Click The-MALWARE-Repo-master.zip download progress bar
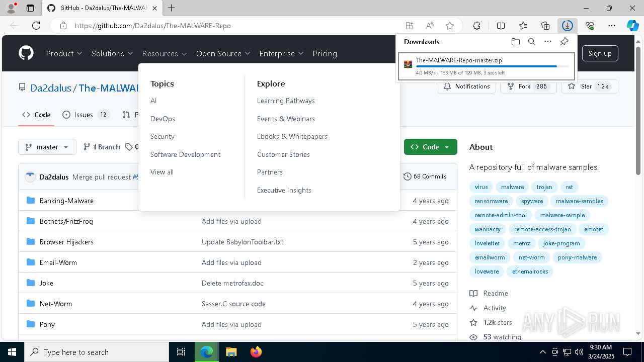Viewport: 644px width, 362px height. click(x=492, y=66)
